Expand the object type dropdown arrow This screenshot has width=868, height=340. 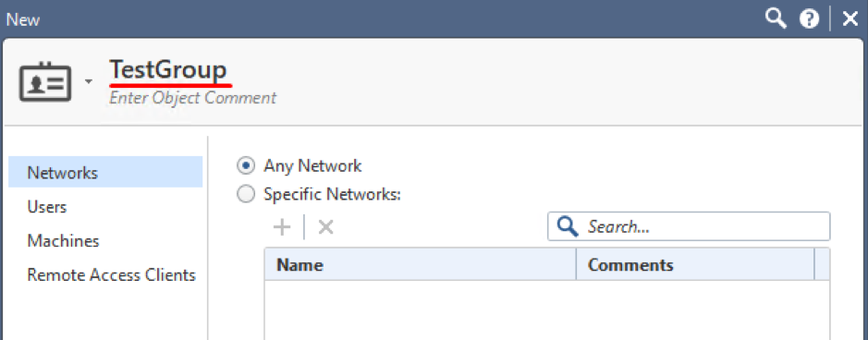click(x=89, y=82)
